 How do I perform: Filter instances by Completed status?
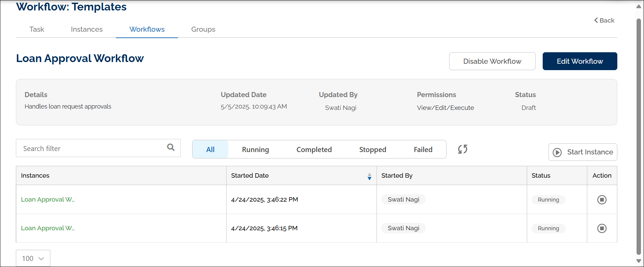(314, 149)
